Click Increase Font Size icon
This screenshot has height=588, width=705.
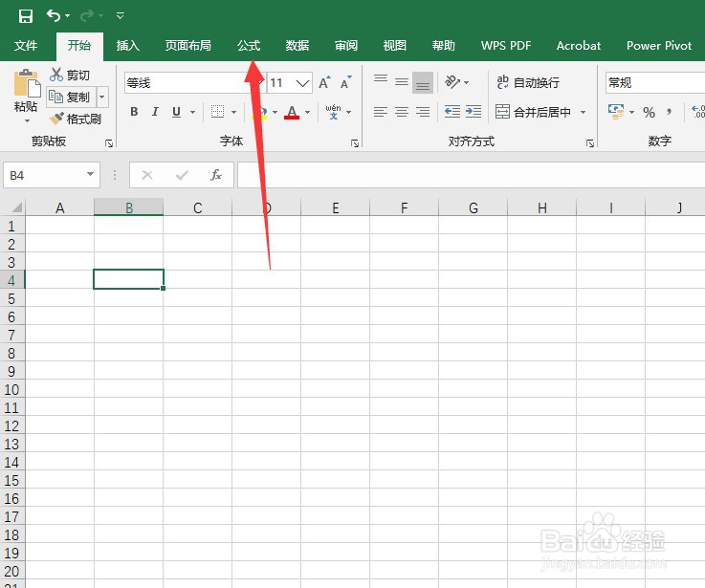[x=324, y=83]
